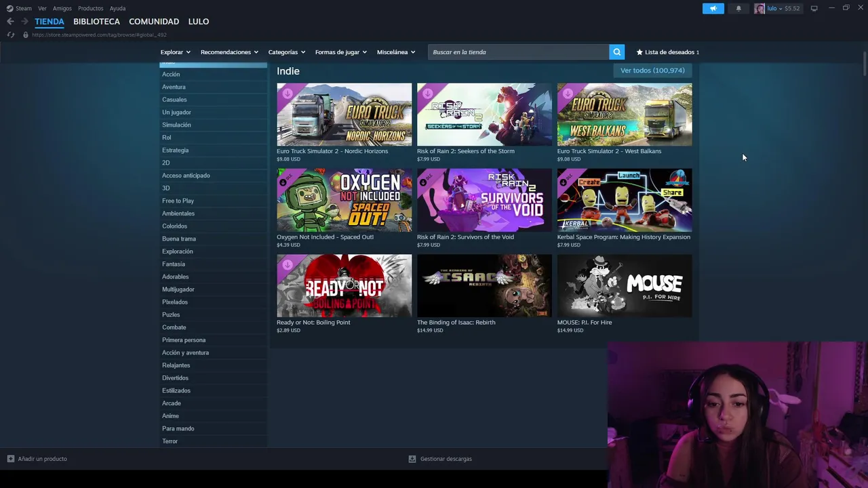Open the notifications bell
868x488 pixels.
point(738,8)
